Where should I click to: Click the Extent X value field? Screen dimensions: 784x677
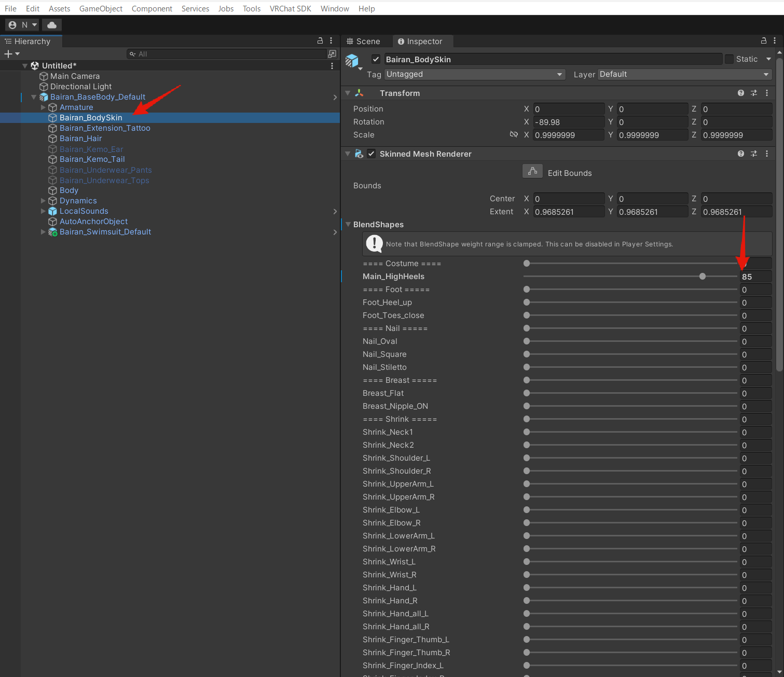coord(569,212)
